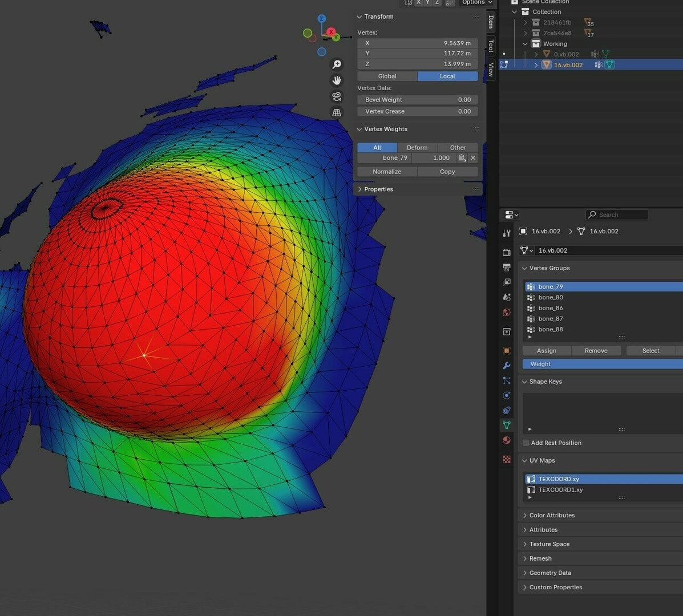Collapse the Vertex Weights panel

[x=359, y=129]
